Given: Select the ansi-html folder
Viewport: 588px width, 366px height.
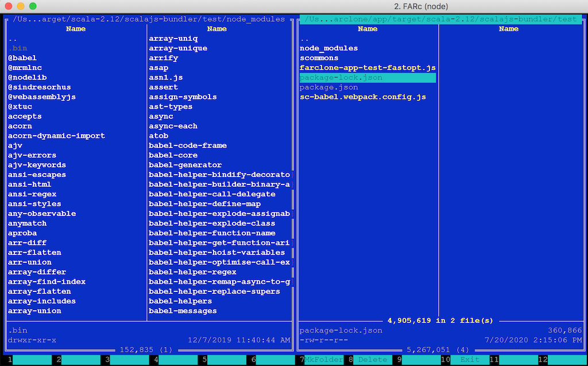Looking at the screenshot, I should point(30,184).
